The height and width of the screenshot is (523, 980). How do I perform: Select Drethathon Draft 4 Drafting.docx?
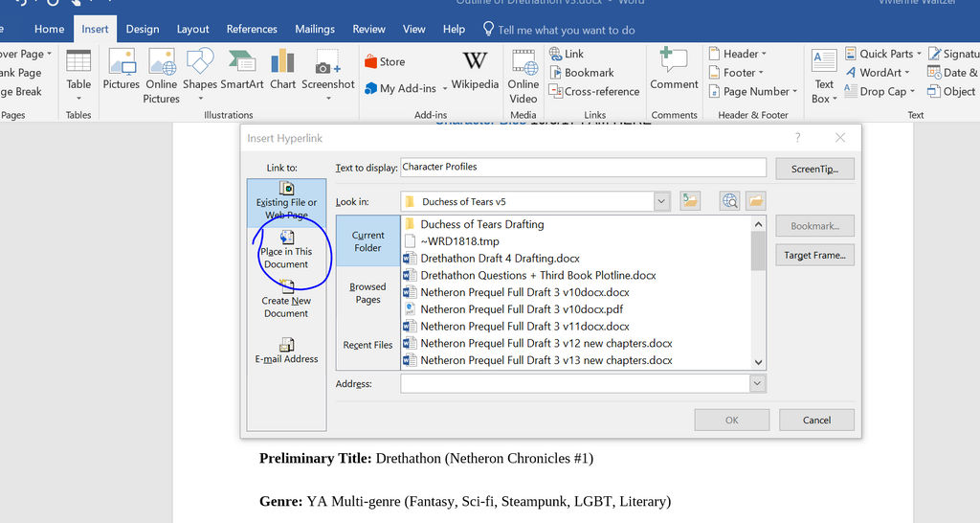(492, 258)
